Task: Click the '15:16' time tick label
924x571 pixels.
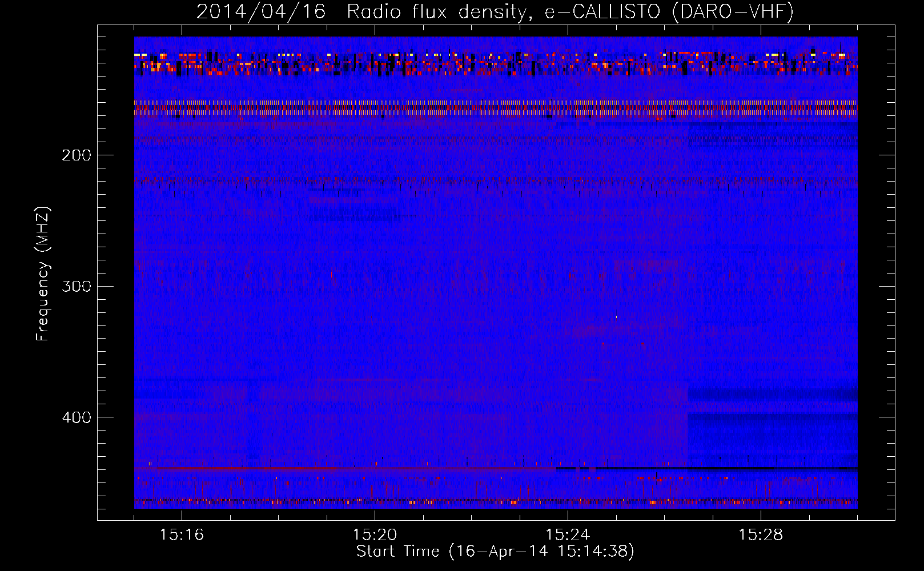Action: 182,535
